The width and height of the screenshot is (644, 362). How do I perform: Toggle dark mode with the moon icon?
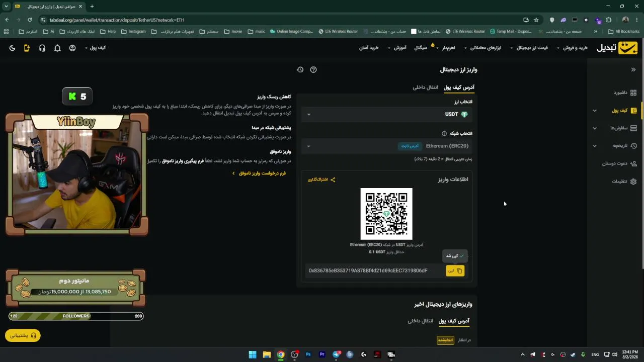tap(12, 48)
